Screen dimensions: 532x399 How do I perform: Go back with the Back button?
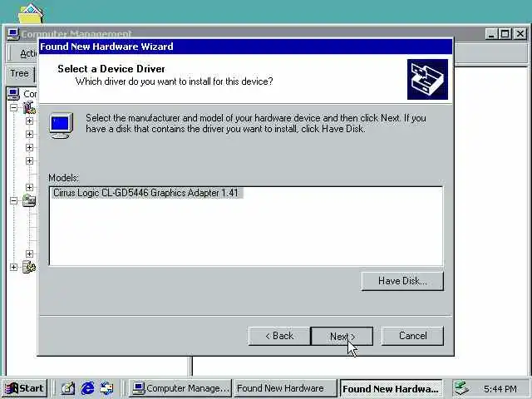(279, 336)
